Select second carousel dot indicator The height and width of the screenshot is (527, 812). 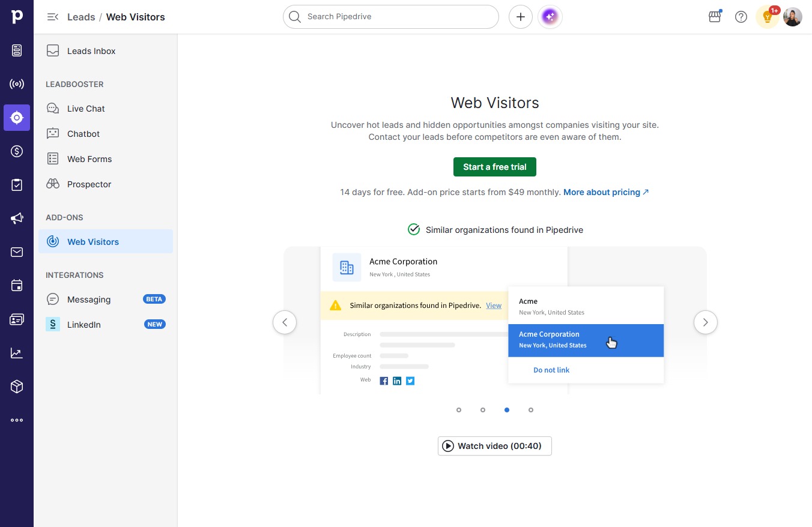(x=483, y=410)
